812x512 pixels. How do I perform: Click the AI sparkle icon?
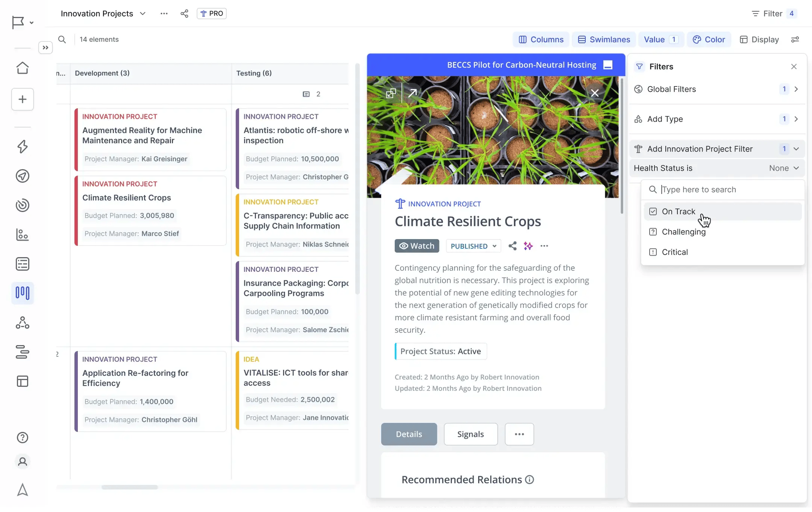[x=528, y=246]
